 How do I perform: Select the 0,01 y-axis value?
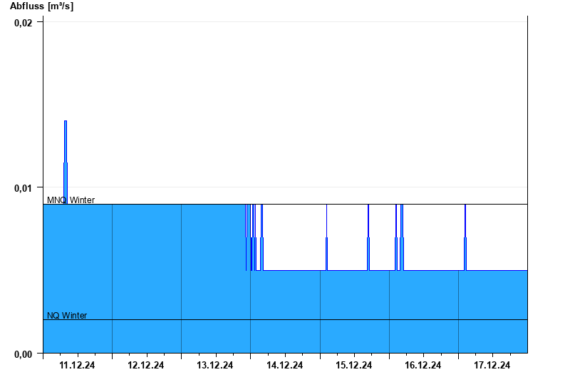pos(24,188)
